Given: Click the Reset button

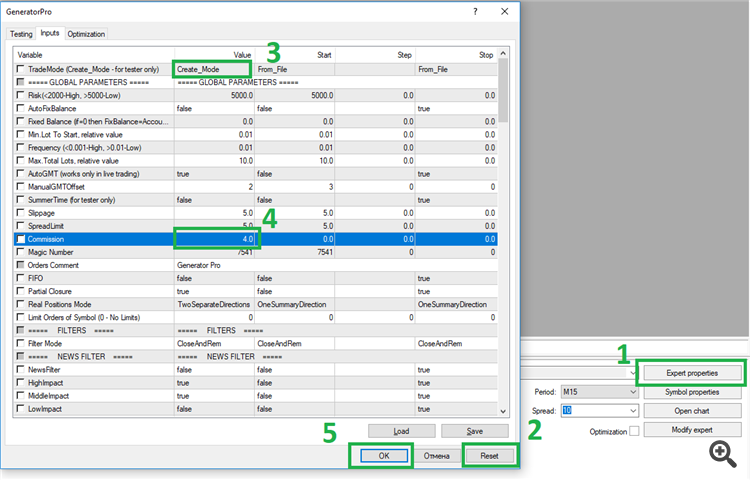Looking at the screenshot, I should click(x=489, y=456).
